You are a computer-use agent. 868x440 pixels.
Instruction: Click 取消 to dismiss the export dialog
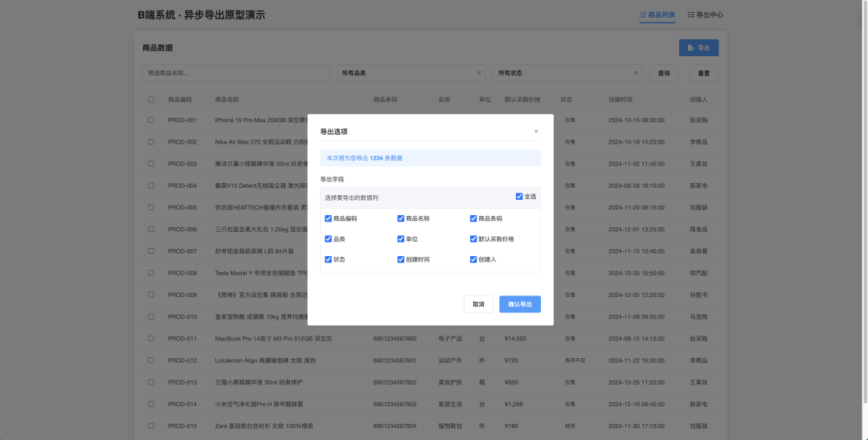coord(478,304)
